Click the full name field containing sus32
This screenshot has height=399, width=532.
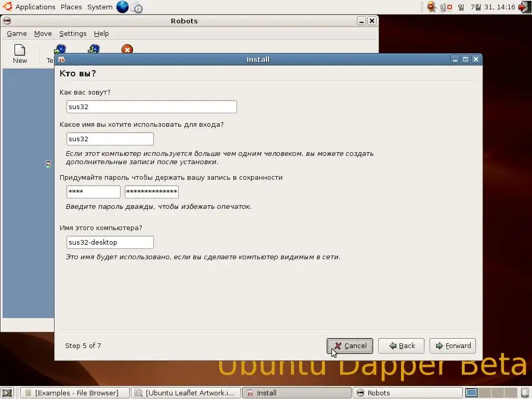point(151,107)
